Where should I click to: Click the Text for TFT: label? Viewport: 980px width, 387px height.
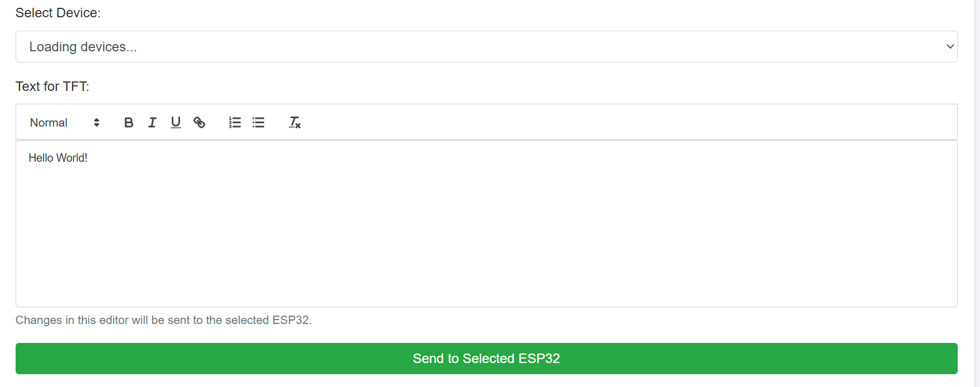(52, 86)
